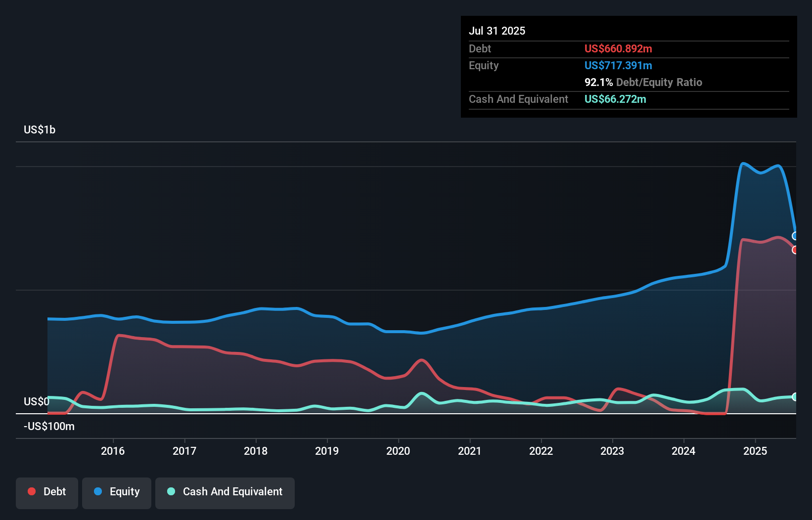
Task: Click the US$66.272m Cash value
Action: click(x=615, y=99)
